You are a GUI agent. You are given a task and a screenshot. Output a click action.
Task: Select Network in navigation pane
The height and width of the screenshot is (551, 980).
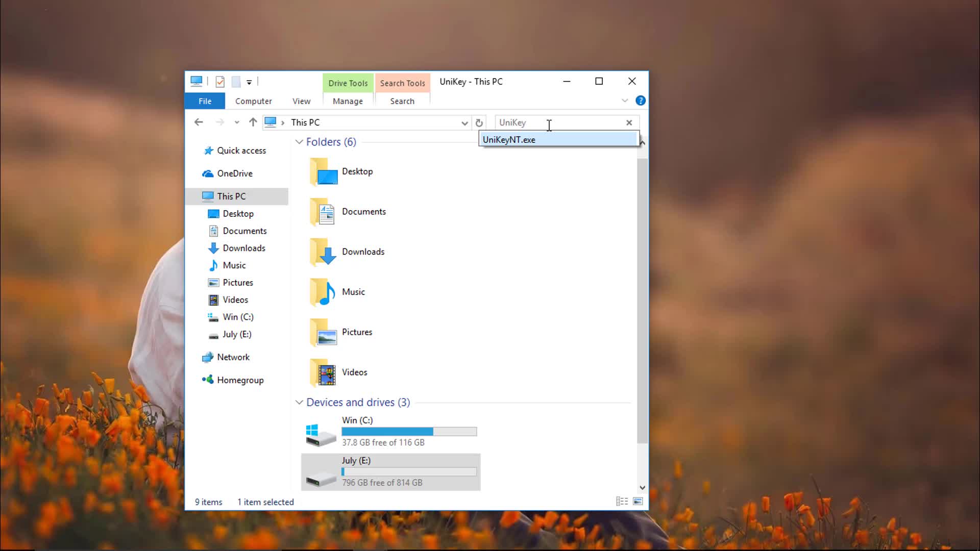tap(233, 357)
